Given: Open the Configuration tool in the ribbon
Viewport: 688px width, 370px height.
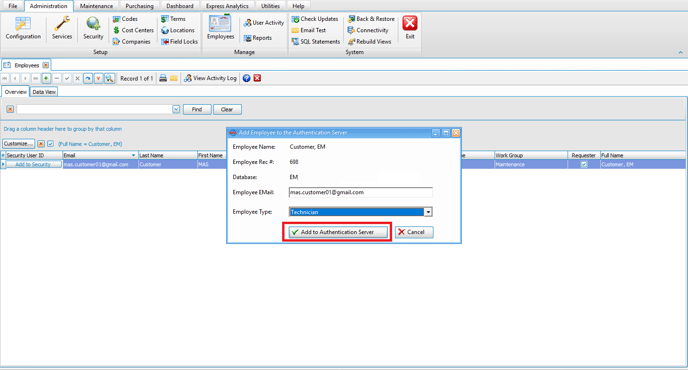Looking at the screenshot, I should point(23,28).
